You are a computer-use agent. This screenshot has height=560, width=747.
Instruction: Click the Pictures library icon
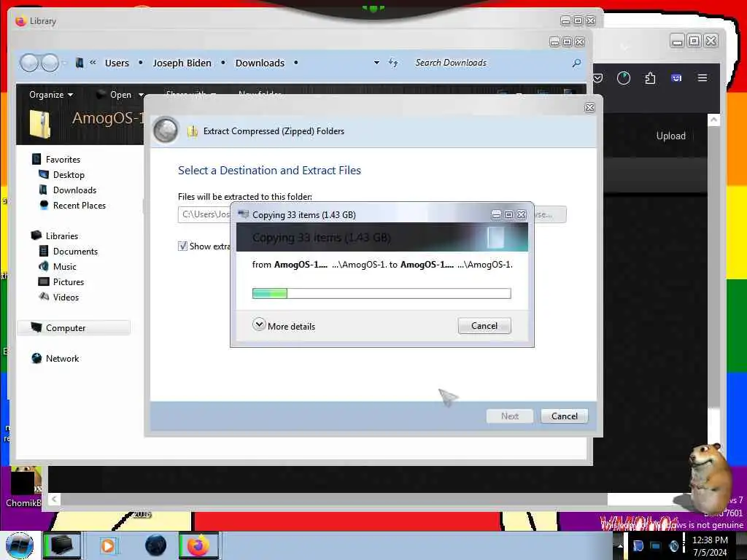[43, 281]
